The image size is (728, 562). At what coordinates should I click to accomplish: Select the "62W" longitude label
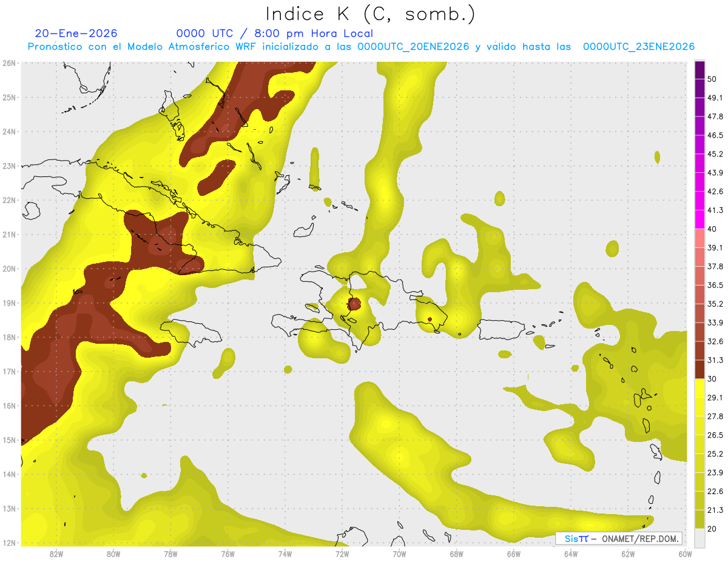[x=628, y=554]
